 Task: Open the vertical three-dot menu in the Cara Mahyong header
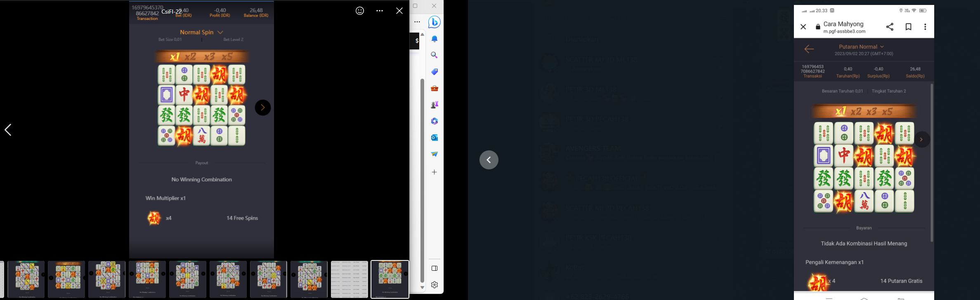925,27
